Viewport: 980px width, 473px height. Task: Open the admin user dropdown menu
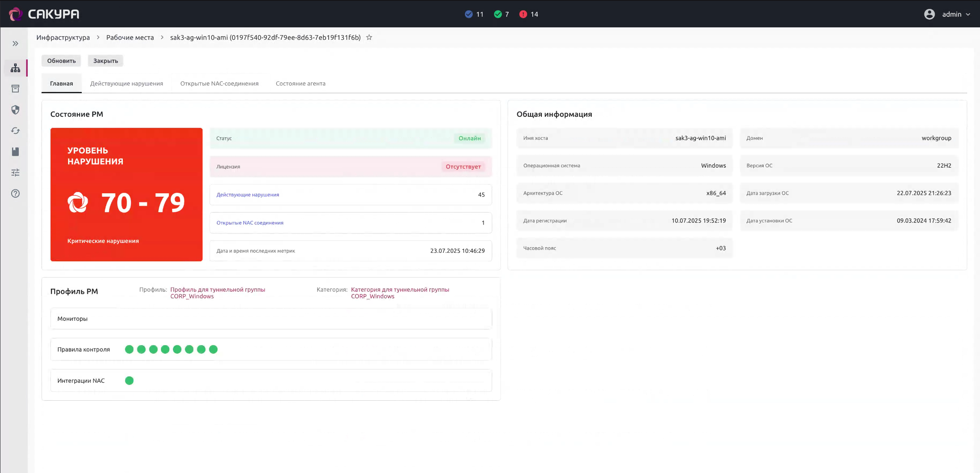click(951, 14)
